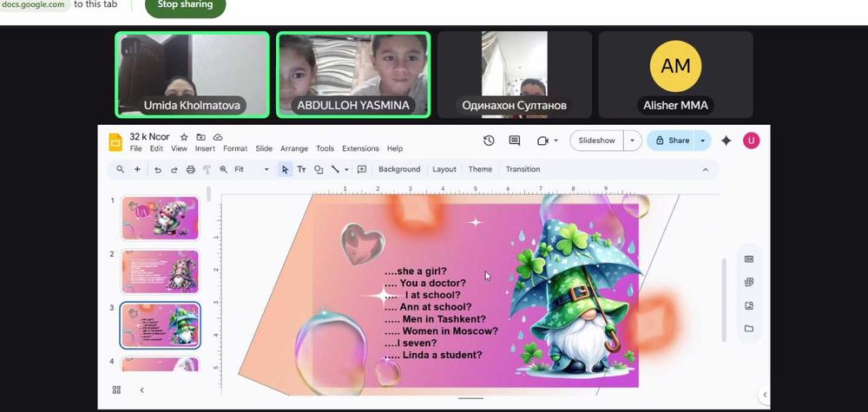The width and height of the screenshot is (868, 412).
Task: Select slide 2 thumbnail
Action: pyautogui.click(x=160, y=271)
